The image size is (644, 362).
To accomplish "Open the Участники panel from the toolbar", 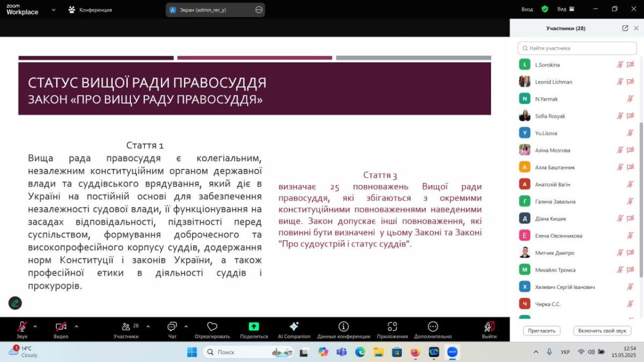I will coord(126,329).
